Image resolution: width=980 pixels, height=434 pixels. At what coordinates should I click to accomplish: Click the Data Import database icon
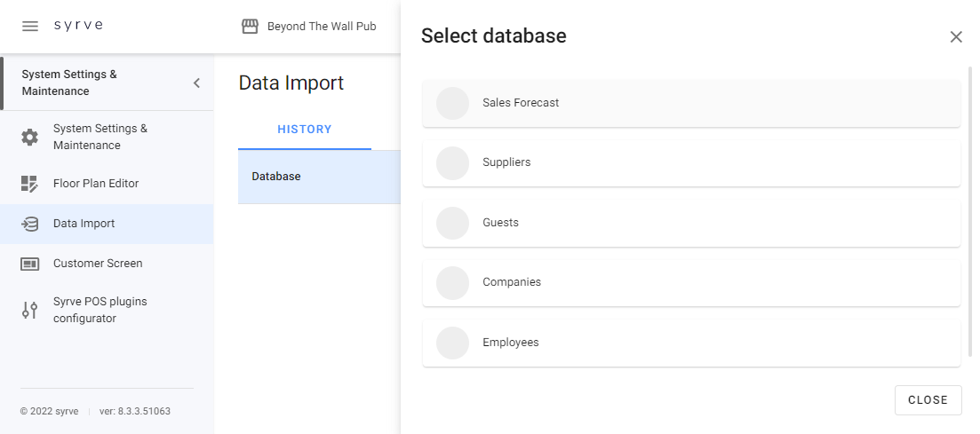pyautogui.click(x=30, y=224)
